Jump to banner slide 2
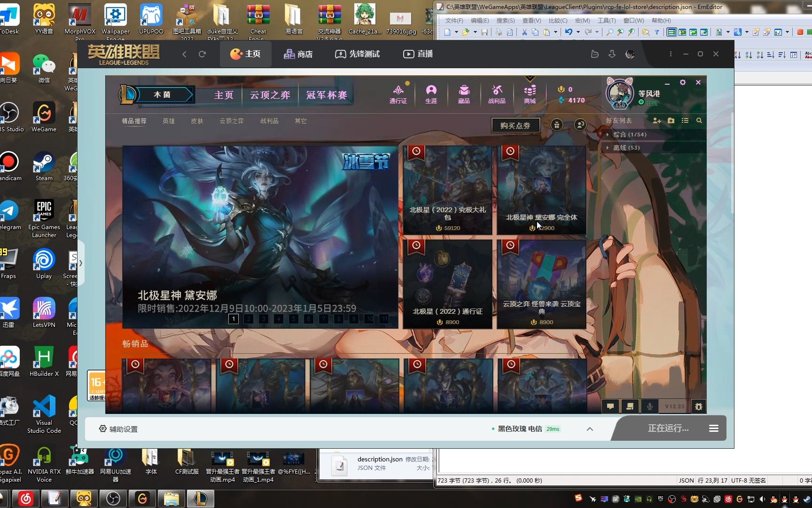The height and width of the screenshot is (508, 812). [x=249, y=319]
